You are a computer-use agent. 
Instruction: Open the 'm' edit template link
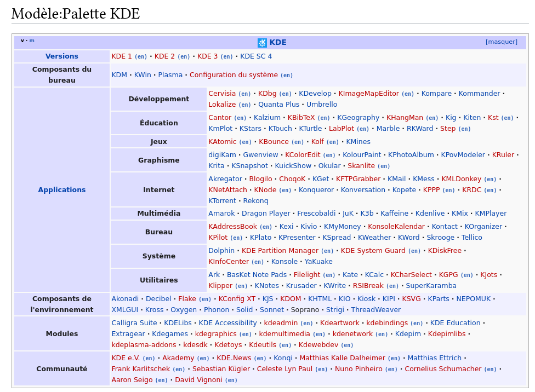coord(32,41)
